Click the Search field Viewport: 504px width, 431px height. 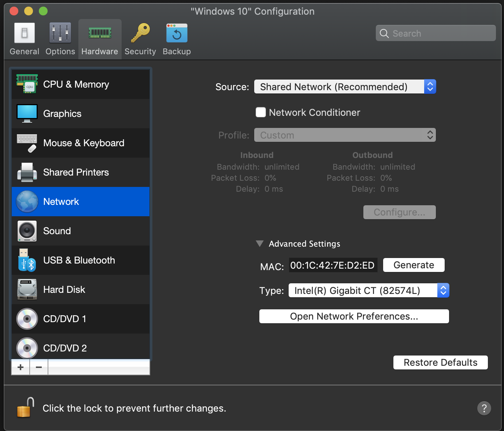pos(436,33)
